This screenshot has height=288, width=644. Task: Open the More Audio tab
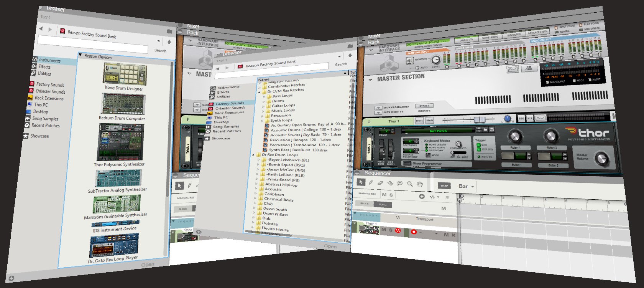[x=490, y=37]
